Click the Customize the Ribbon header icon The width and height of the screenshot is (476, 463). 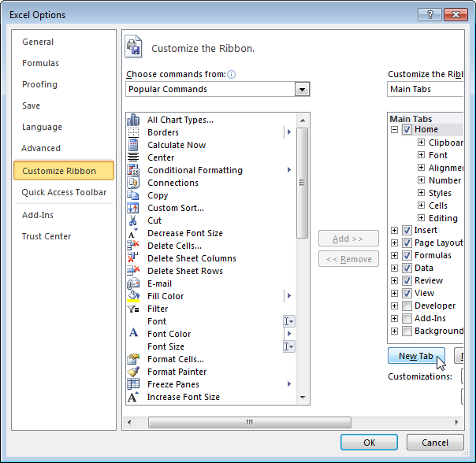pyautogui.click(x=133, y=46)
